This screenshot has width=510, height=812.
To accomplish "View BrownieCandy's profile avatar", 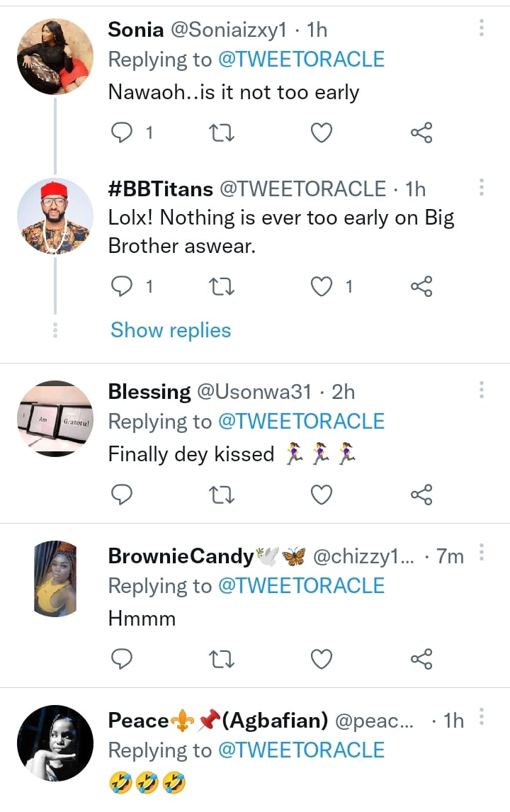I will tap(55, 579).
